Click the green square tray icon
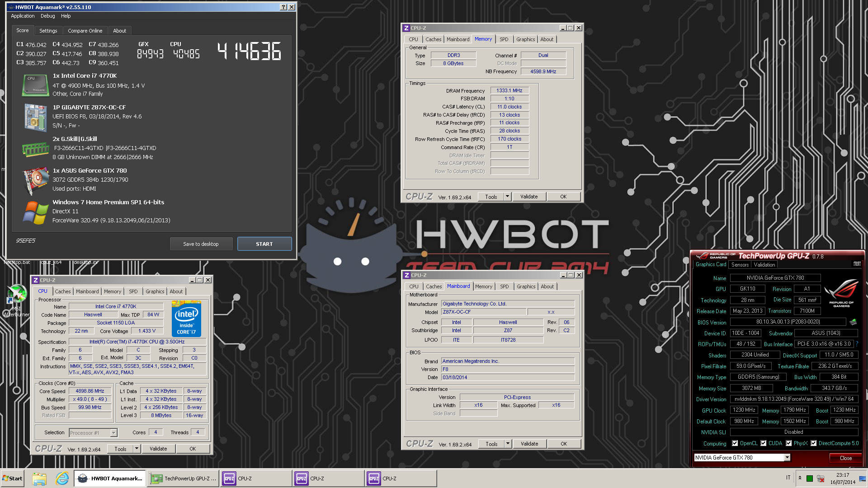 click(x=810, y=479)
